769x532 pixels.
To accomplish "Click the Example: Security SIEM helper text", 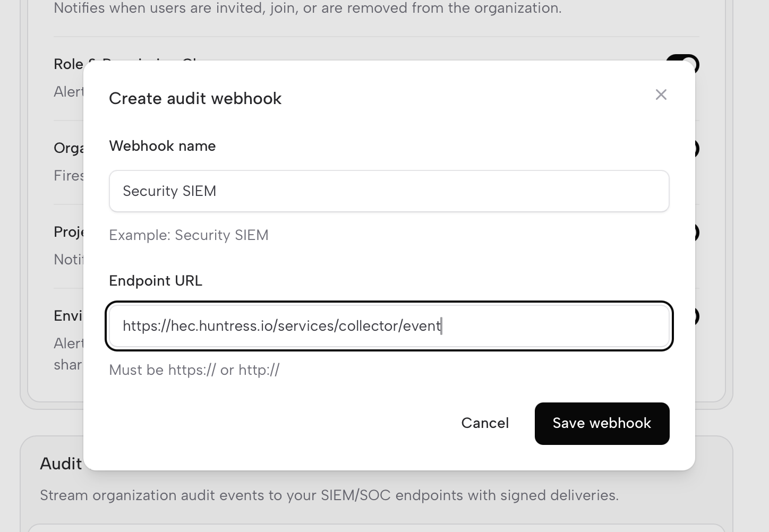I will pyautogui.click(x=189, y=235).
